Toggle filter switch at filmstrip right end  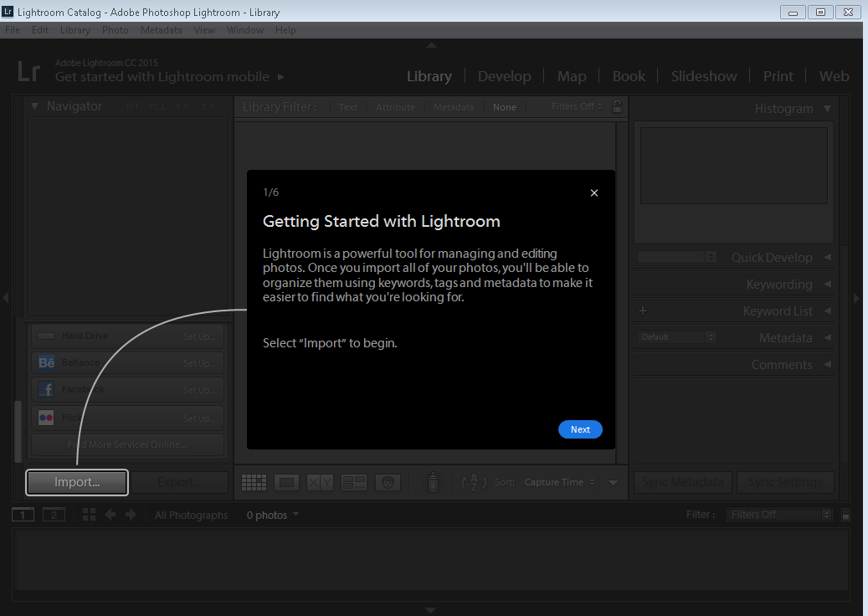tap(845, 515)
